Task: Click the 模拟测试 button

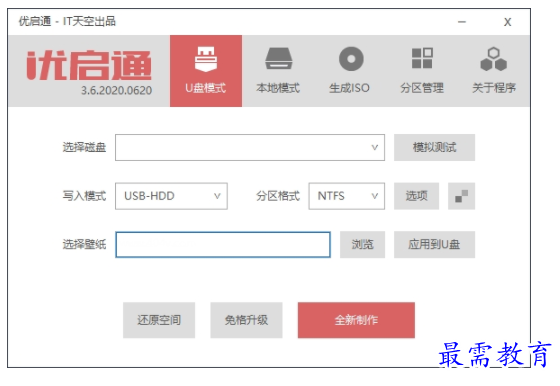Action: click(x=434, y=147)
